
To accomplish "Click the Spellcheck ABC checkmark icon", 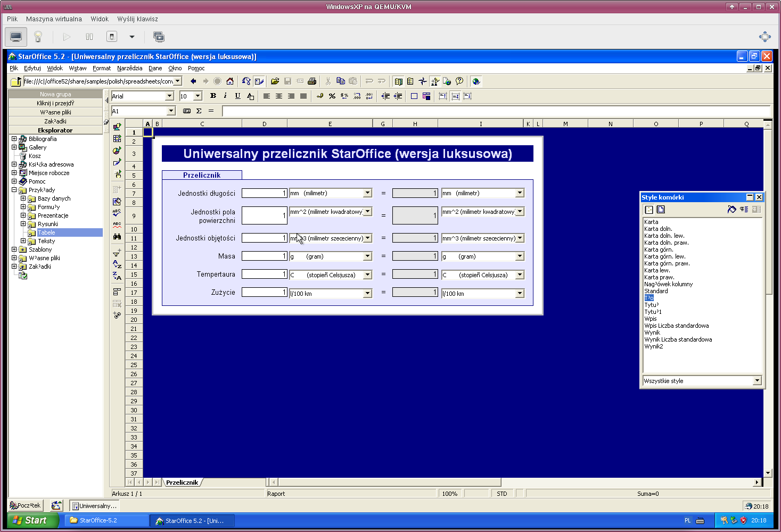I will click(117, 213).
